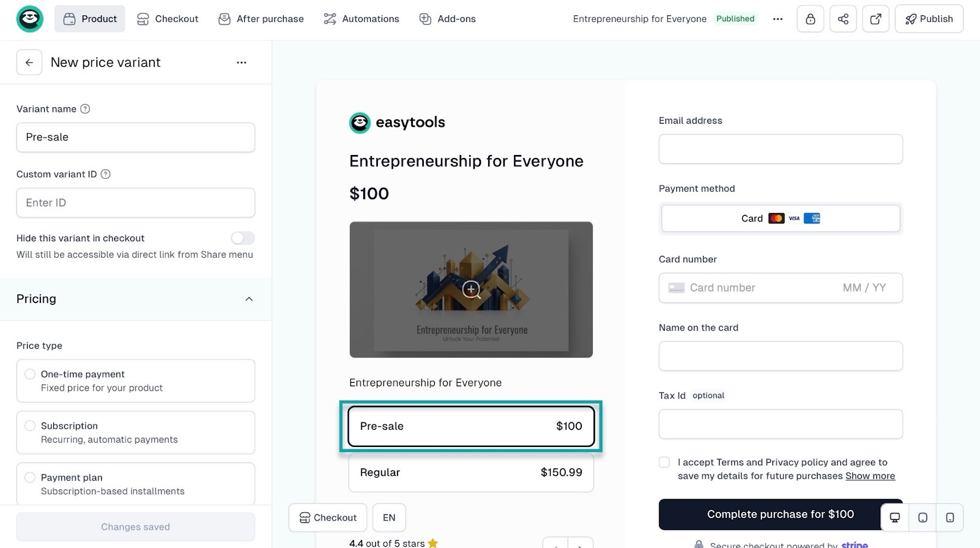
Task: Zoom the product image magnifier
Action: (x=471, y=290)
